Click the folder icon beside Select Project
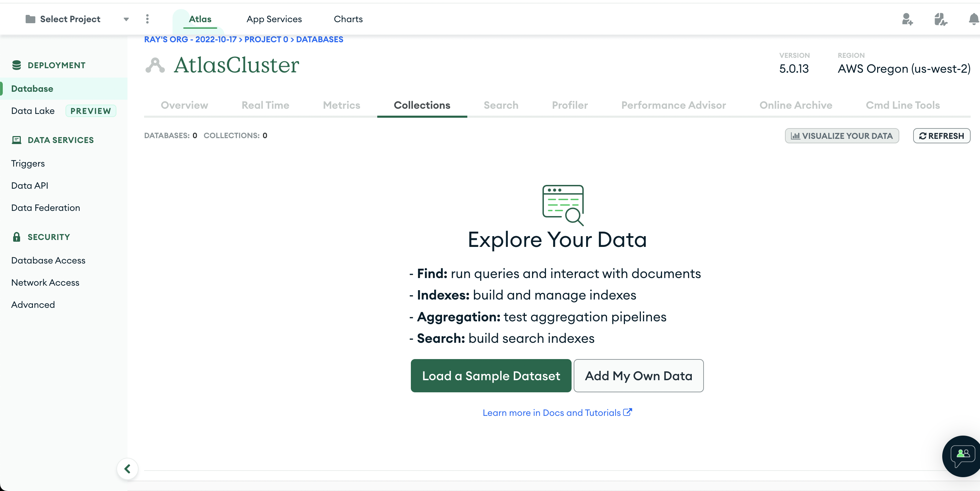 [30, 19]
